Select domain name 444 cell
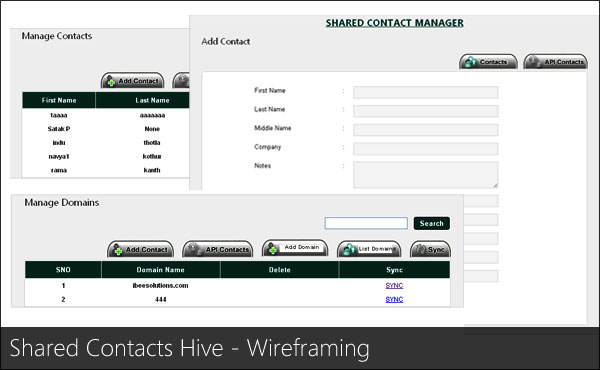The image size is (600, 370). [161, 299]
